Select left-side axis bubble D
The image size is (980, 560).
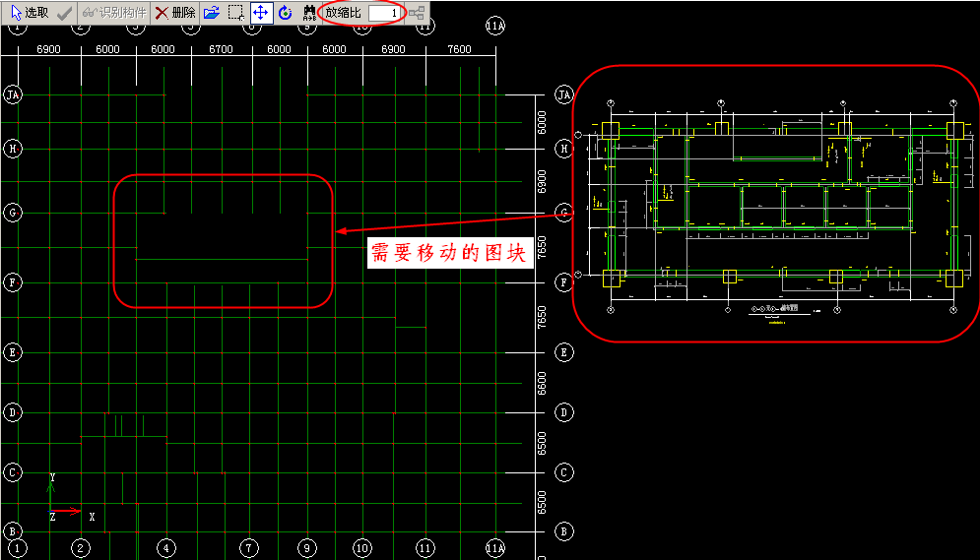coord(13,412)
